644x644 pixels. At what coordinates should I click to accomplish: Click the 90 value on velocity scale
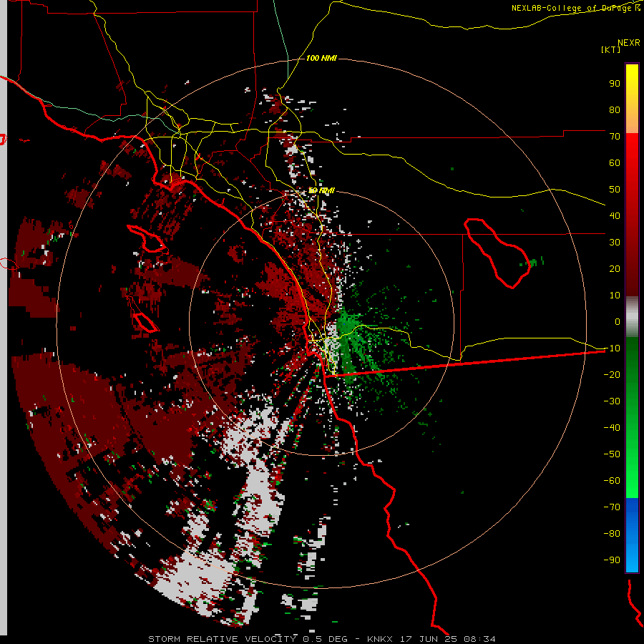[615, 83]
